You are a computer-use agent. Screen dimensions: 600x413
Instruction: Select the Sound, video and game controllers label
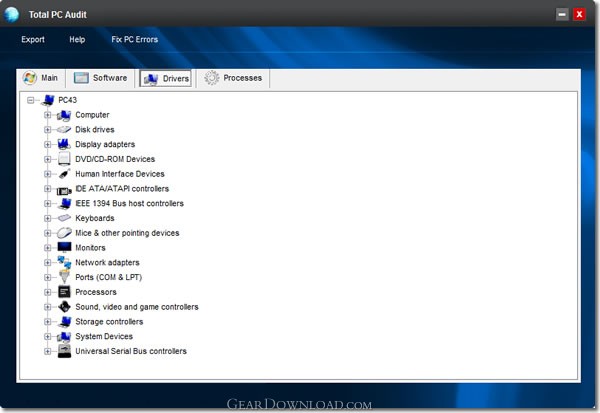point(137,307)
